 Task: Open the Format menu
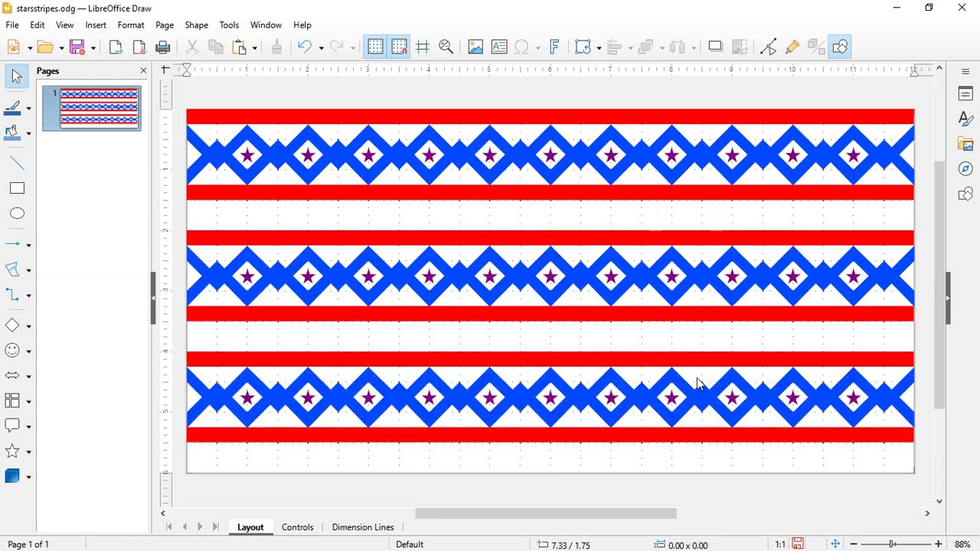point(131,25)
